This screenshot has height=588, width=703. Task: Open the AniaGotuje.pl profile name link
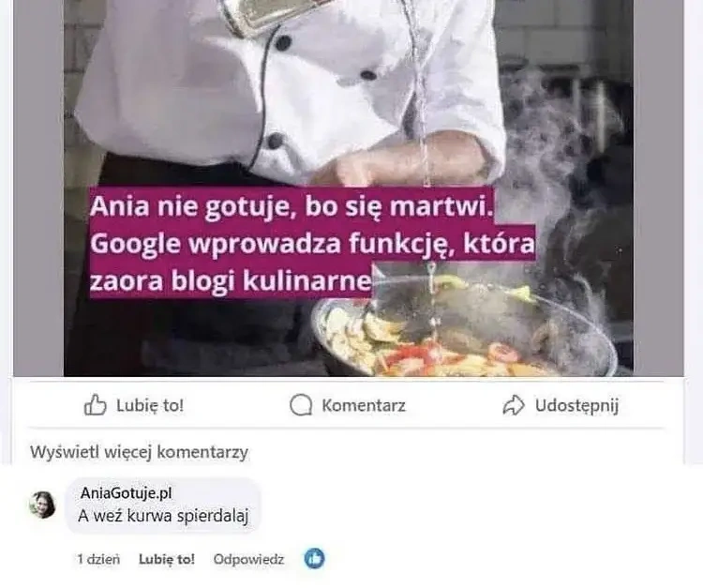pos(126,493)
